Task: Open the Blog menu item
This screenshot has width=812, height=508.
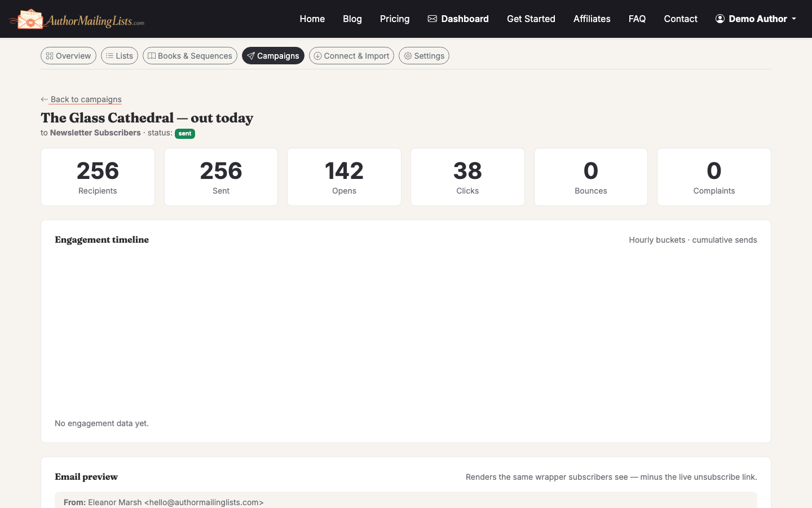Action: point(352,19)
